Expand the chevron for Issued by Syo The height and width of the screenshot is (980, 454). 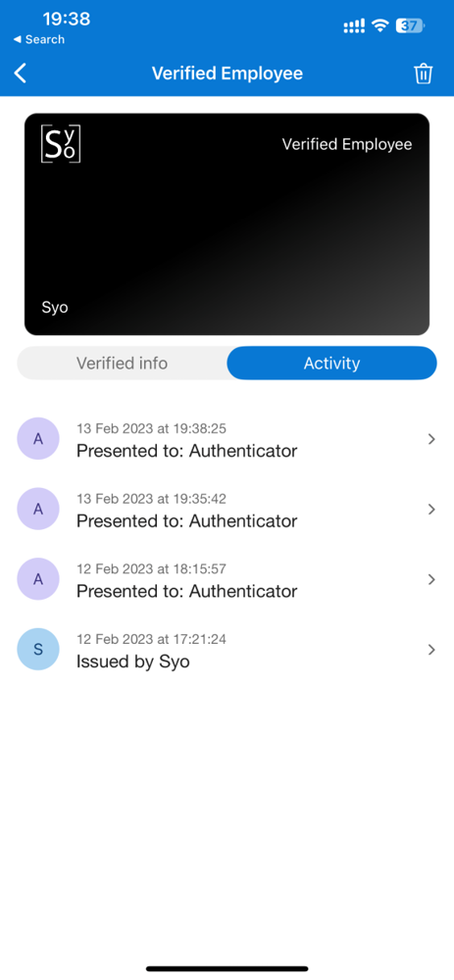(431, 650)
